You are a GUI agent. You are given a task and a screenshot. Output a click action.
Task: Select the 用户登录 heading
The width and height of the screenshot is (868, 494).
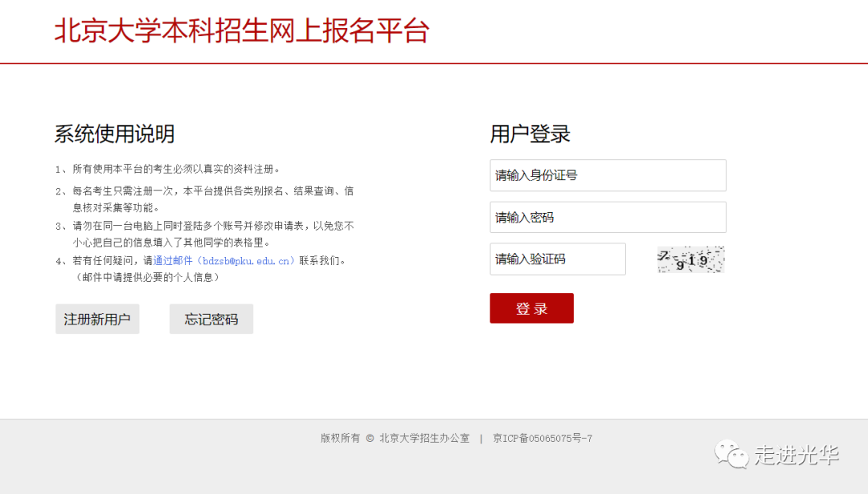[530, 134]
